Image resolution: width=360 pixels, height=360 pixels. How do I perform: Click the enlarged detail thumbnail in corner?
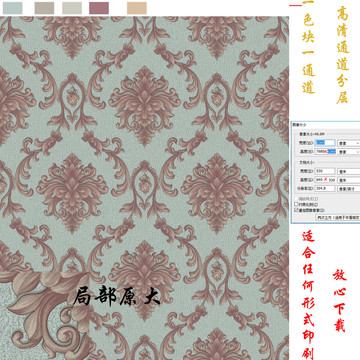pyautogui.click(x=45, y=316)
